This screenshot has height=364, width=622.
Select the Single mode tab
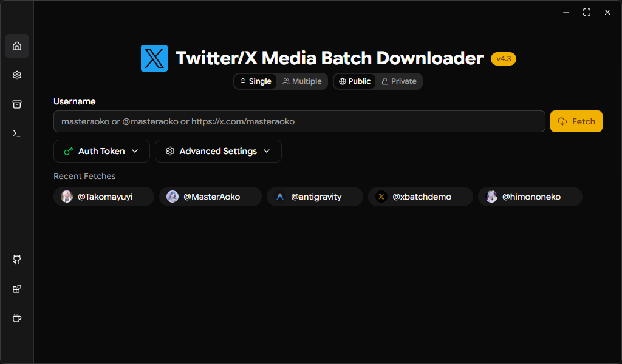pos(255,81)
